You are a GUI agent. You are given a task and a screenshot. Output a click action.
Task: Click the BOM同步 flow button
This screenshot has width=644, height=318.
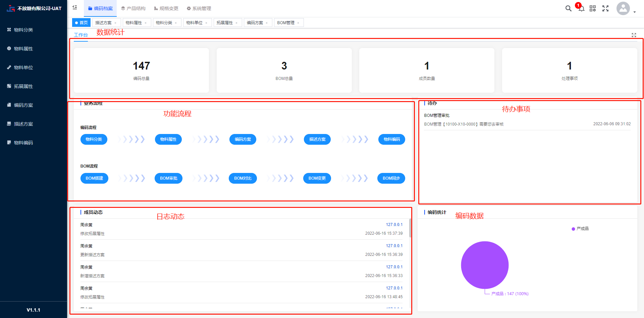click(391, 178)
